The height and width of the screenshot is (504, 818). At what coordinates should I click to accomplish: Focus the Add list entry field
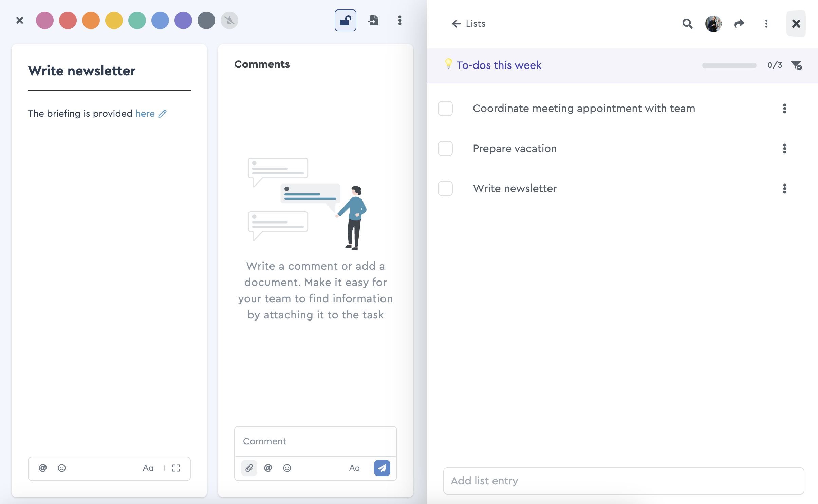point(624,481)
